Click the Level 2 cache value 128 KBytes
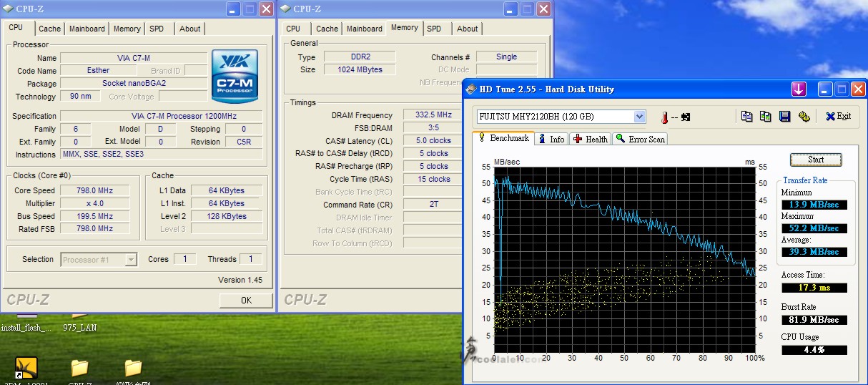This screenshot has height=385, width=868. [x=227, y=216]
